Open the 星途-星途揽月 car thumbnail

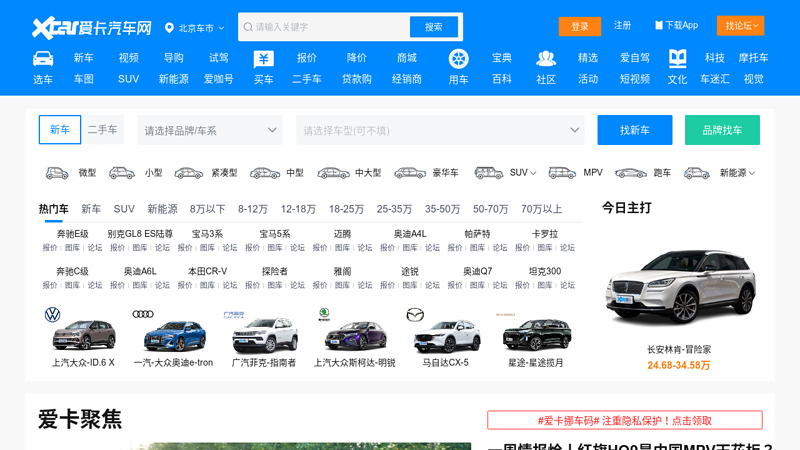pyautogui.click(x=536, y=334)
